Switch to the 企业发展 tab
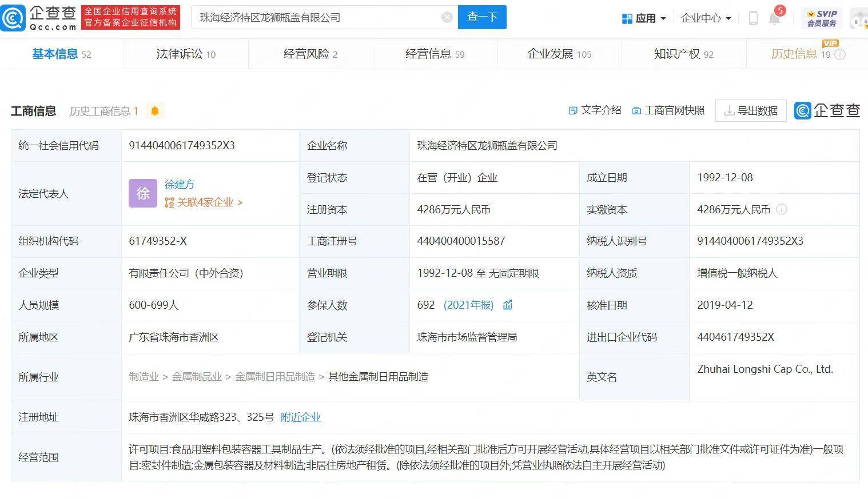The width and height of the screenshot is (868, 498). pyautogui.click(x=559, y=54)
